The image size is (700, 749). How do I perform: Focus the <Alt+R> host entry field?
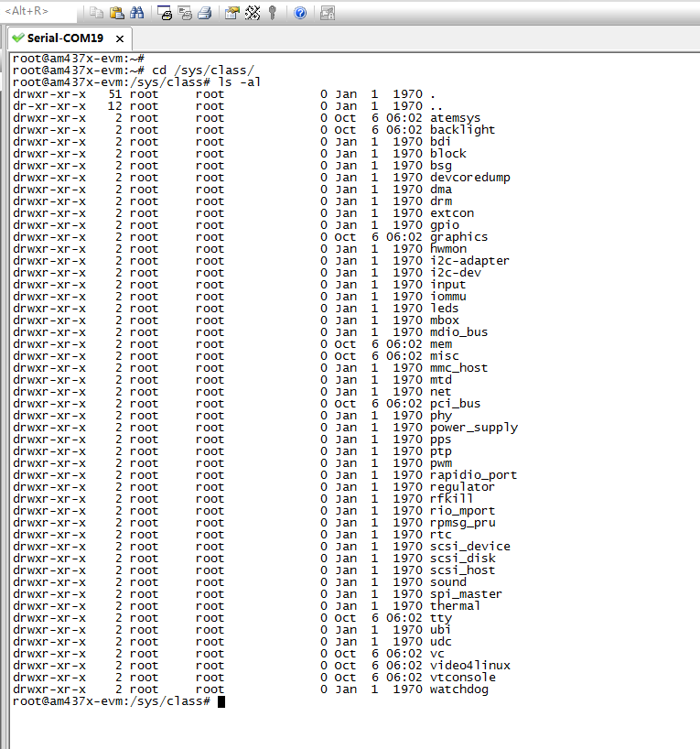38,11
